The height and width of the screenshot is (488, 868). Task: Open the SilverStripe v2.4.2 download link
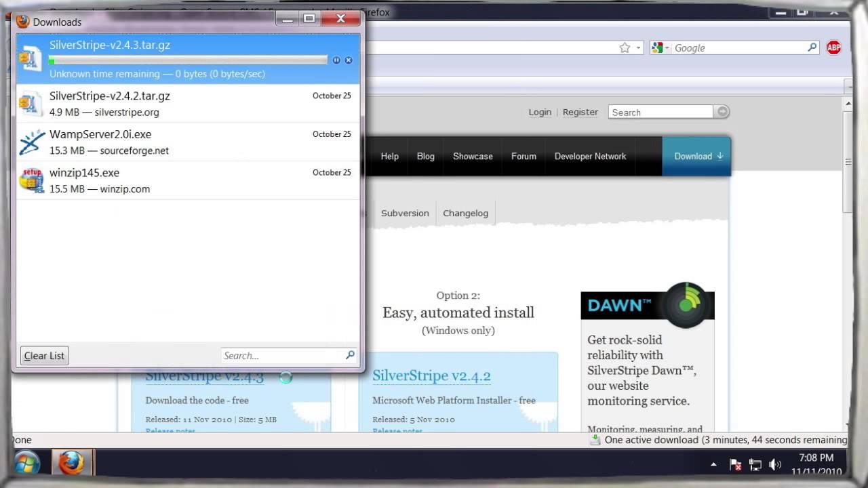(431, 375)
